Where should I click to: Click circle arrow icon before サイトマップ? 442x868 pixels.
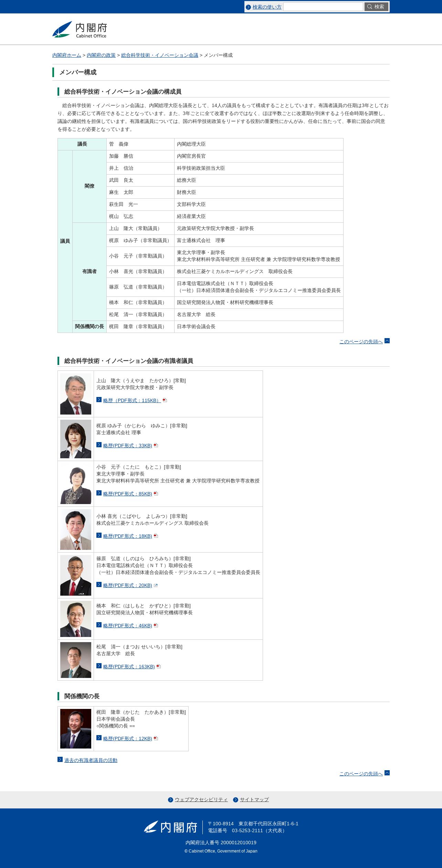(x=235, y=800)
